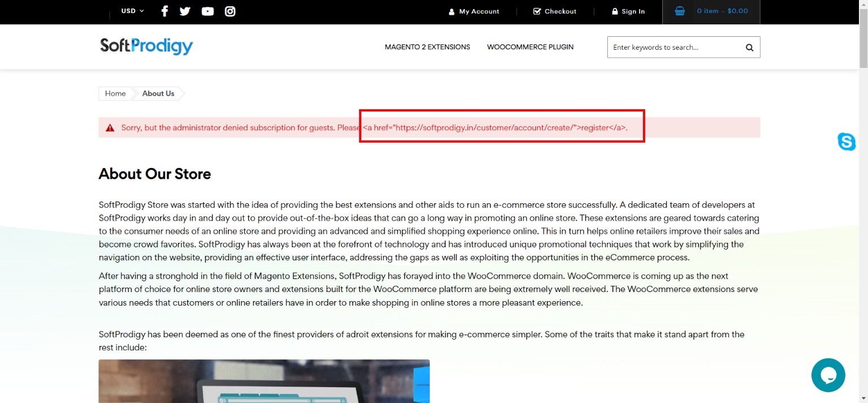Navigate to Home via the breadcrumb
The height and width of the screenshot is (403, 868).
tap(115, 93)
